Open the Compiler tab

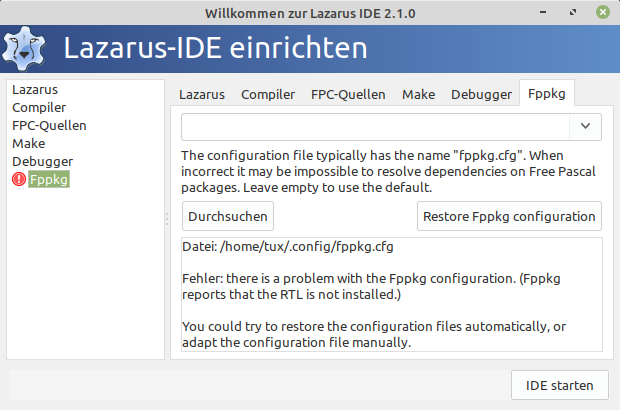click(x=268, y=94)
